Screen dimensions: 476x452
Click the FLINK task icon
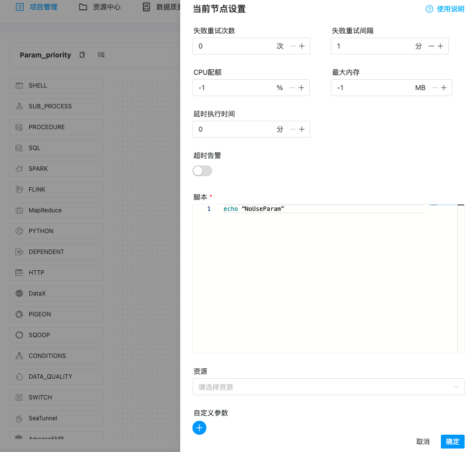click(x=19, y=190)
